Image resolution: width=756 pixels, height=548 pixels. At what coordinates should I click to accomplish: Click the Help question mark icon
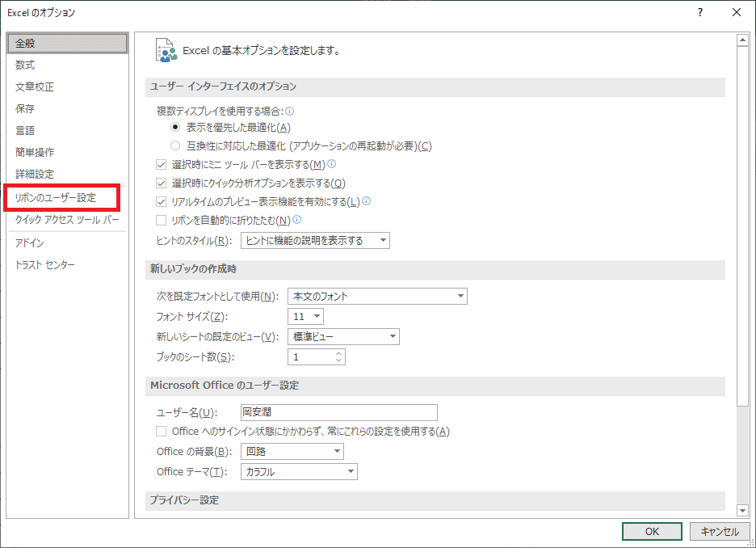click(699, 12)
